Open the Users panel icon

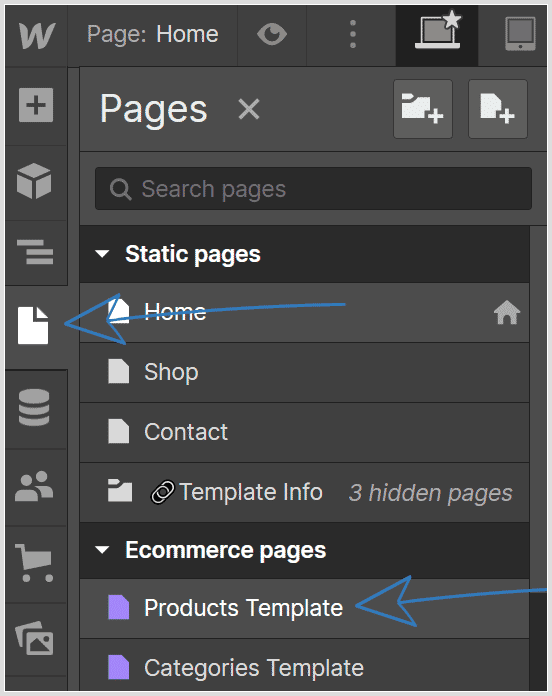[34, 486]
